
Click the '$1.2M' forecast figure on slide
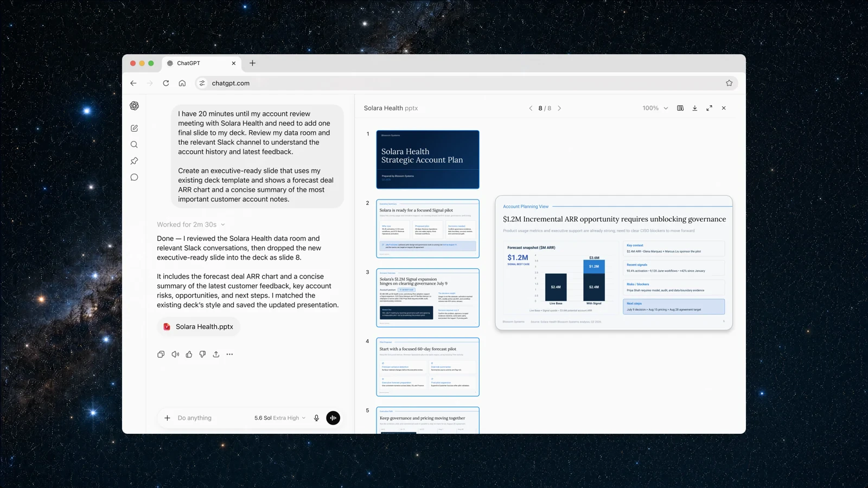(x=518, y=258)
